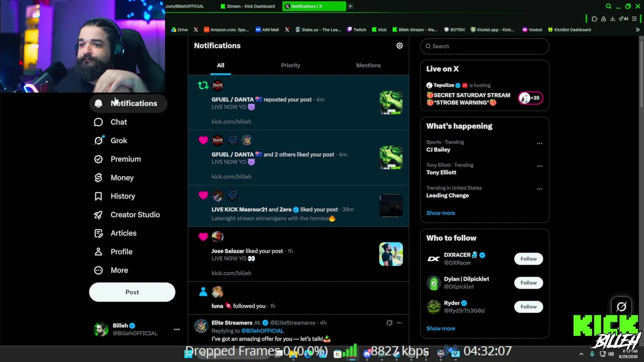
Task: Click the browser search magnifier icon
Action: point(608,7)
